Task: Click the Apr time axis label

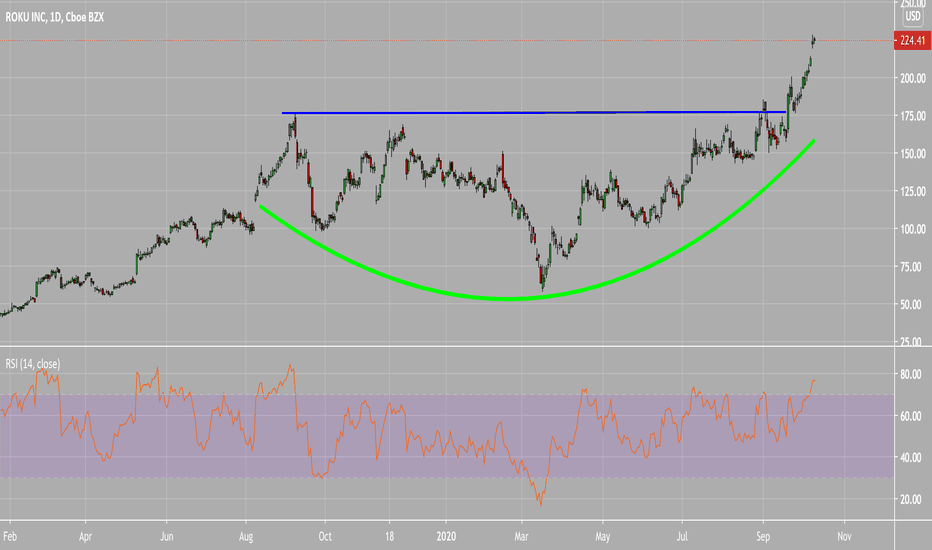Action: pos(85,536)
